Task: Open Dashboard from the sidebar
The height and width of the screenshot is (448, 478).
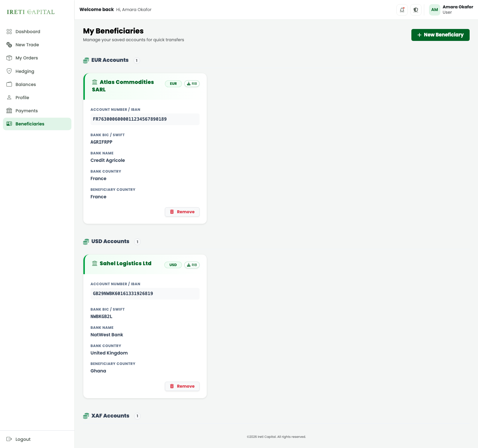Action: pyautogui.click(x=37, y=32)
